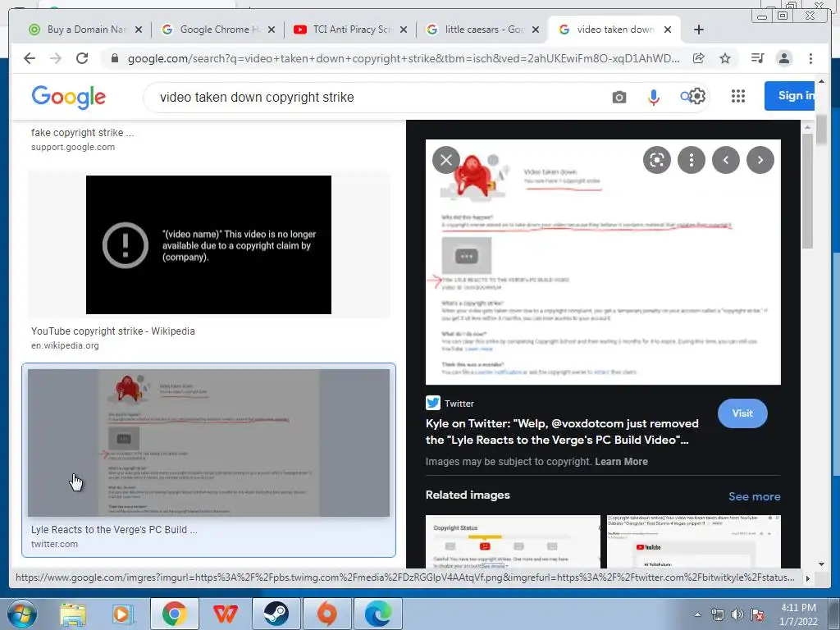840x630 pixels.
Task: Focus the search box with copyright strike query
Action: 375,98
